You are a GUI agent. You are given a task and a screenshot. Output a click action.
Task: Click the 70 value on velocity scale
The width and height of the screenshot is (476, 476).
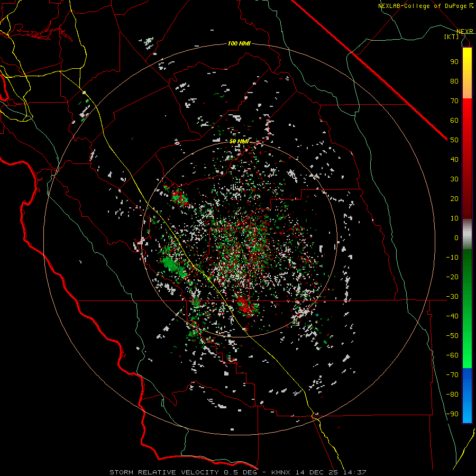pyautogui.click(x=454, y=101)
